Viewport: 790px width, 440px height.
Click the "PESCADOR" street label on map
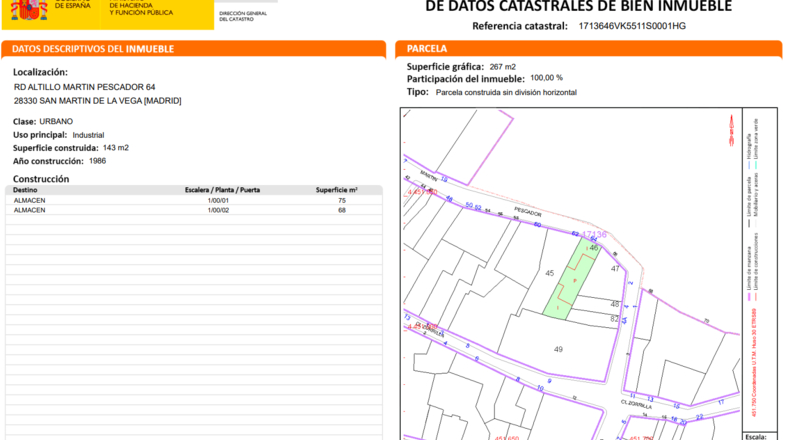[528, 211]
